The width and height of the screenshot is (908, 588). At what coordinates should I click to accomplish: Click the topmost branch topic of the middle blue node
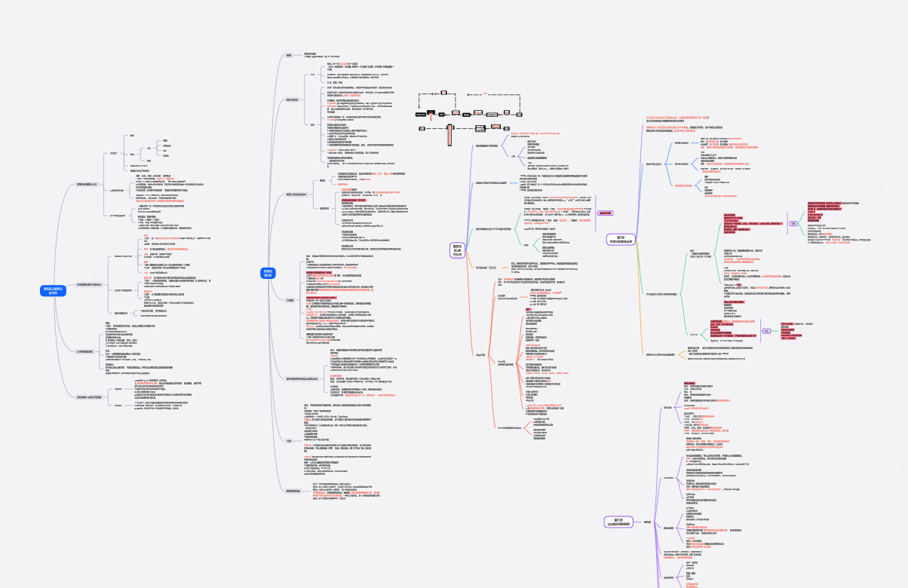coord(289,55)
